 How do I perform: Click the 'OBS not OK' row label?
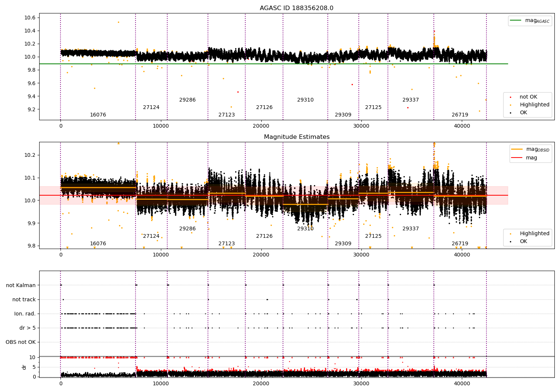click(21, 342)
